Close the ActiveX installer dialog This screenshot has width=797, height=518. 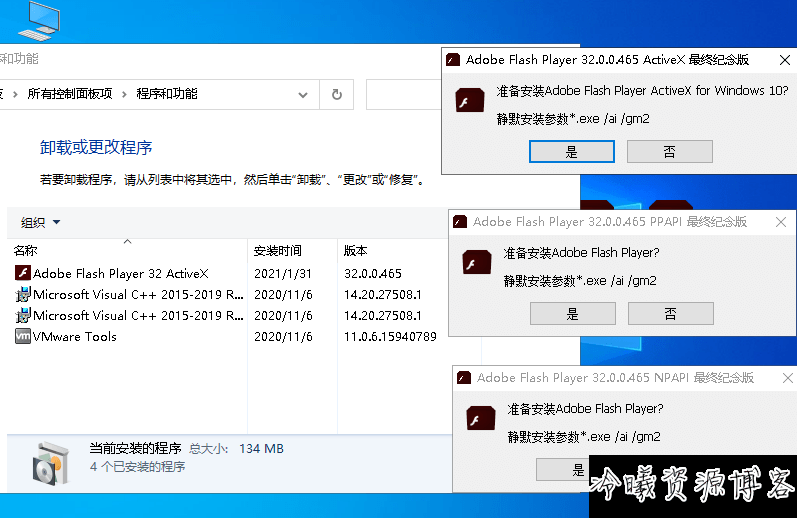click(784, 60)
